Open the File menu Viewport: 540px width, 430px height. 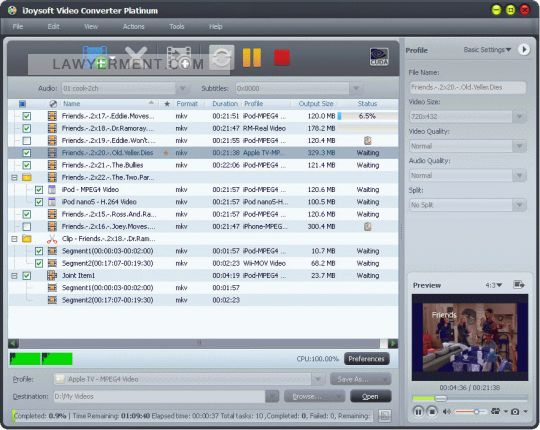coord(18,27)
